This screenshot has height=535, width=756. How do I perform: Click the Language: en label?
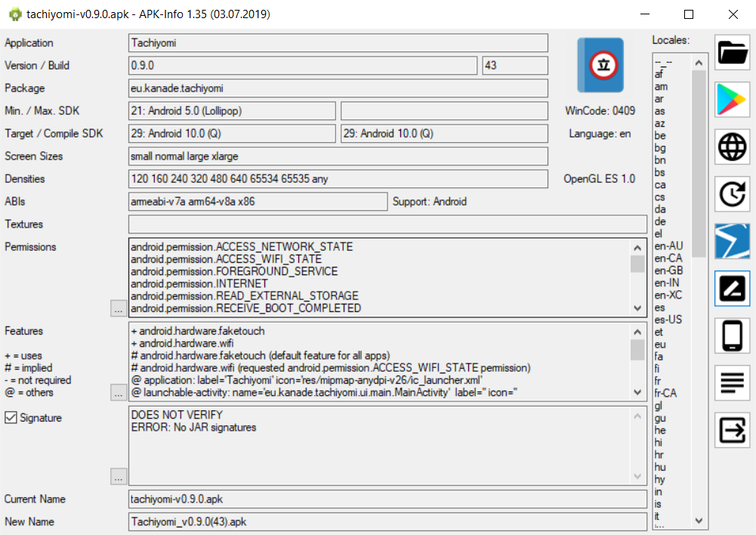600,134
